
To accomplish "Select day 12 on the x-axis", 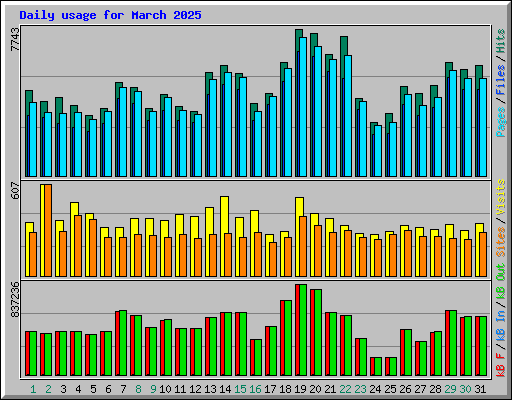I will pos(195,389).
